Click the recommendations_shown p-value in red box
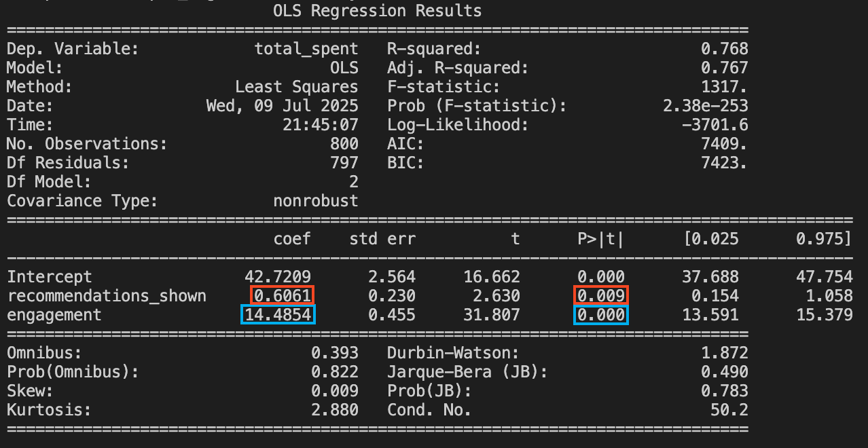 [601, 295]
